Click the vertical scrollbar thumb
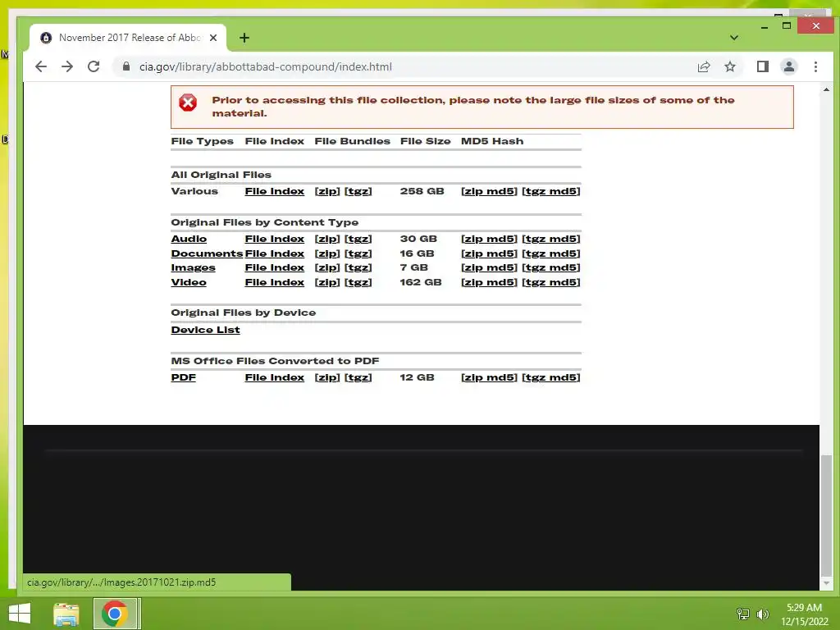Image resolution: width=840 pixels, height=630 pixels. point(826,515)
